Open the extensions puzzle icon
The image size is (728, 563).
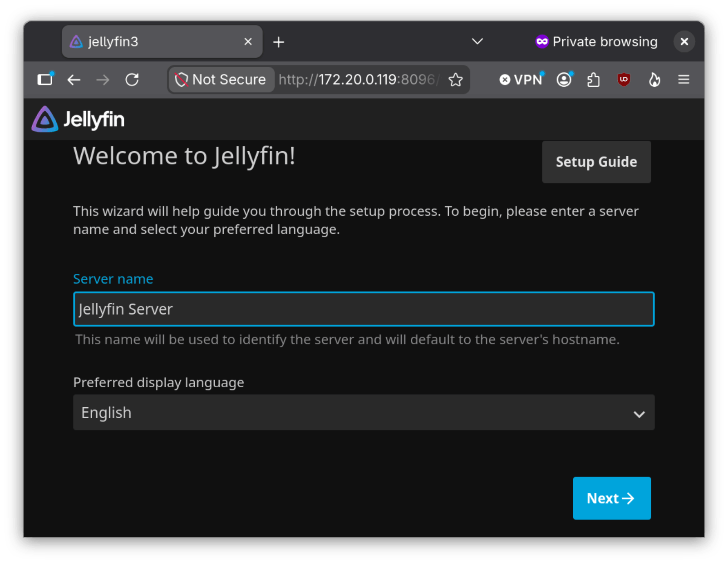(594, 80)
